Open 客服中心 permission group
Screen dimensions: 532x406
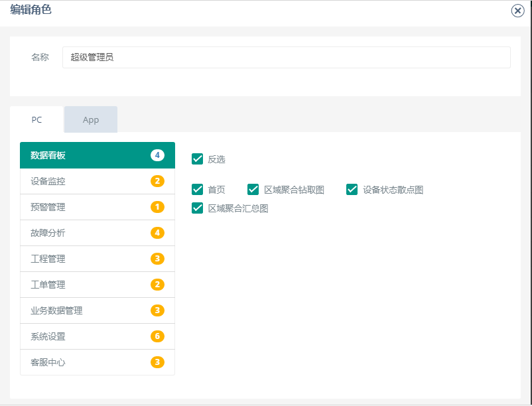(x=98, y=362)
